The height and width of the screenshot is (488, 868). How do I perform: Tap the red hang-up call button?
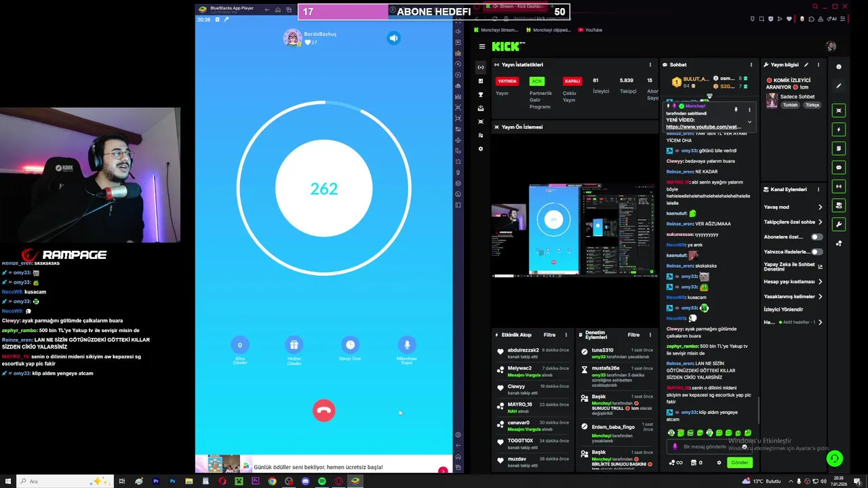point(323,410)
